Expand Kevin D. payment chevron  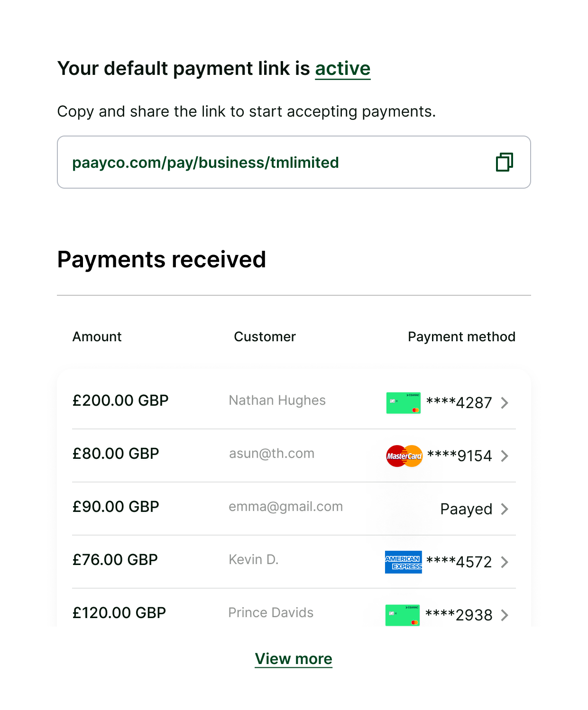505,562
